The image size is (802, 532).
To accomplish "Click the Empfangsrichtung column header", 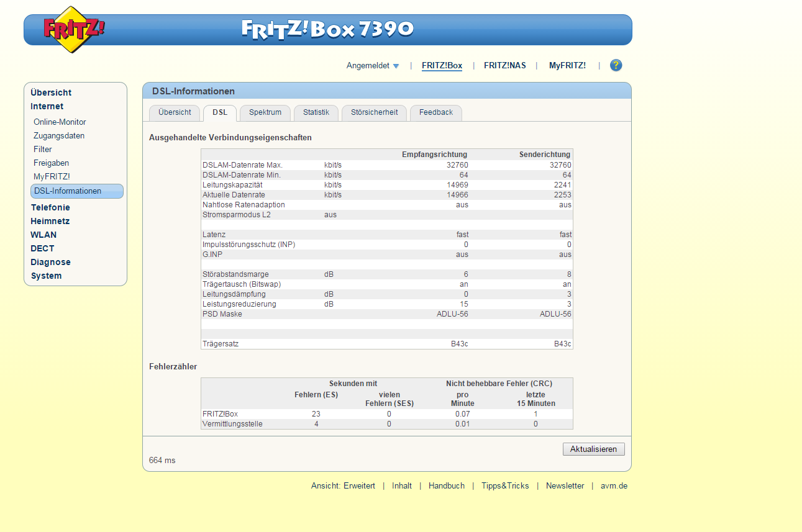I will point(434,155).
